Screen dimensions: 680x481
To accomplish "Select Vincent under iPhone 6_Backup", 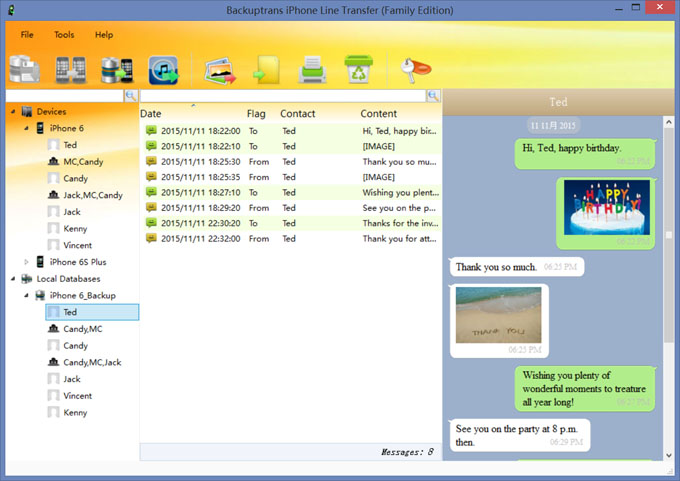I will pyautogui.click(x=78, y=396).
